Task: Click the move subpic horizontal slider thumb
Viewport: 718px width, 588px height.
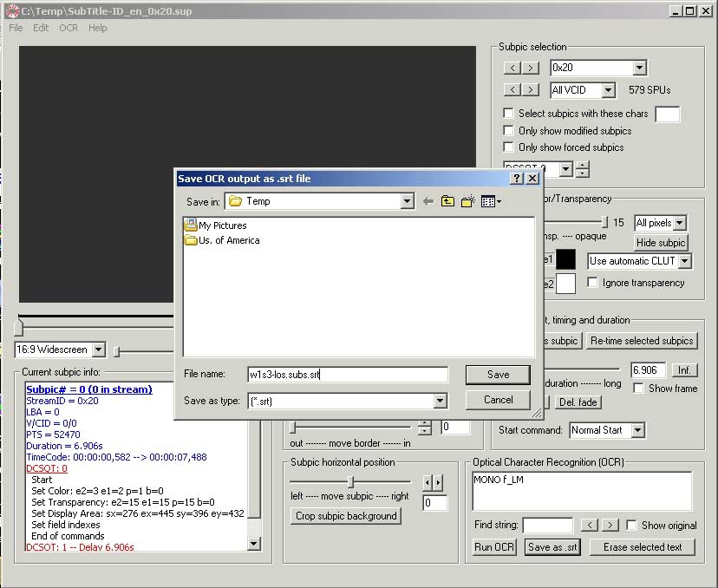Action: (x=350, y=481)
